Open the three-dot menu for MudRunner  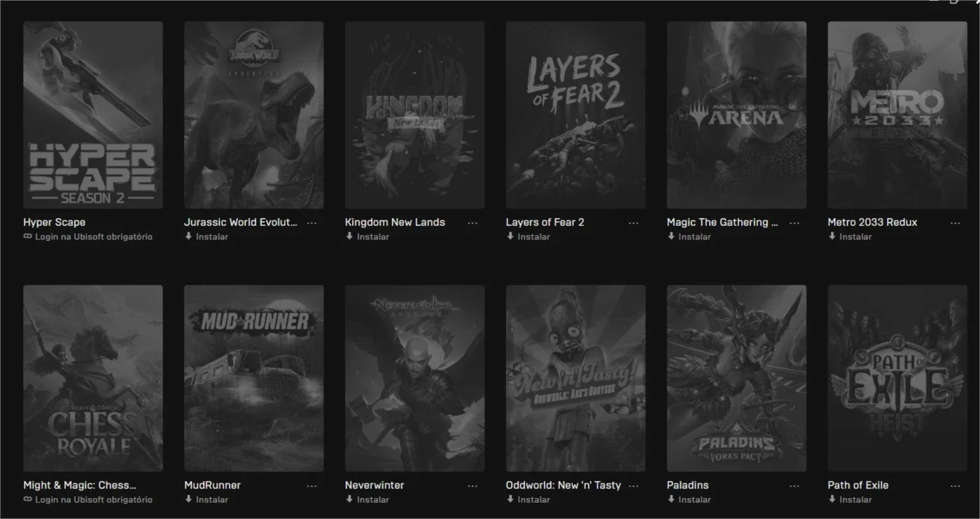pos(311,486)
